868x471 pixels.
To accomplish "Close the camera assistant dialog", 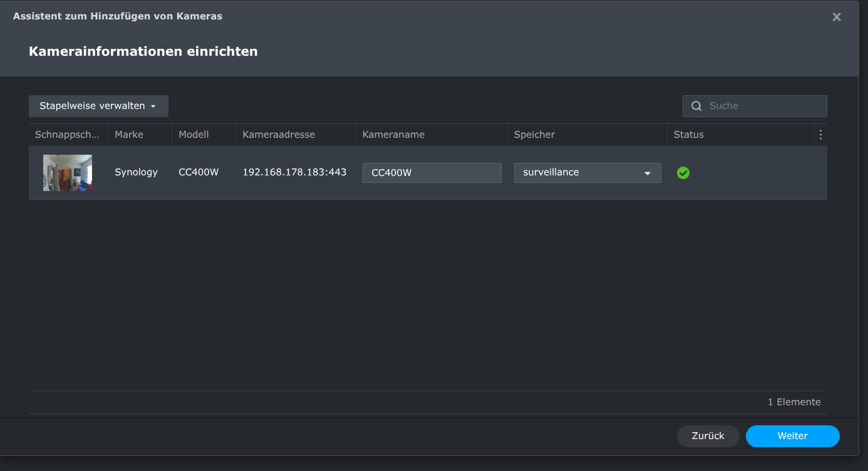I will pos(836,17).
